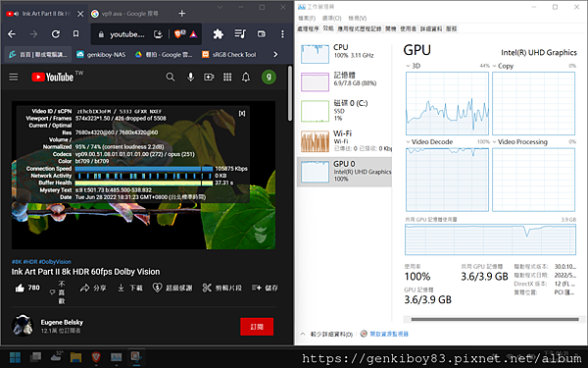Switch to Task Manager's last tab (Services)

[x=452, y=28]
